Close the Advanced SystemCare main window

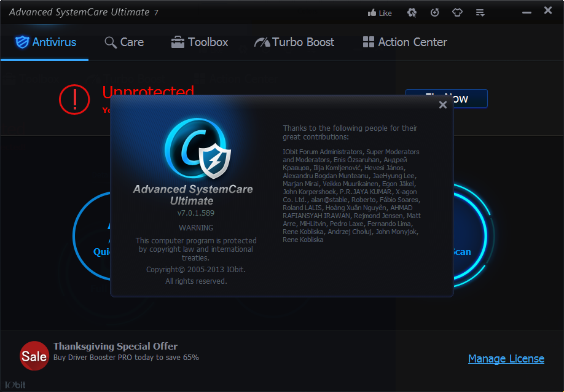point(548,10)
